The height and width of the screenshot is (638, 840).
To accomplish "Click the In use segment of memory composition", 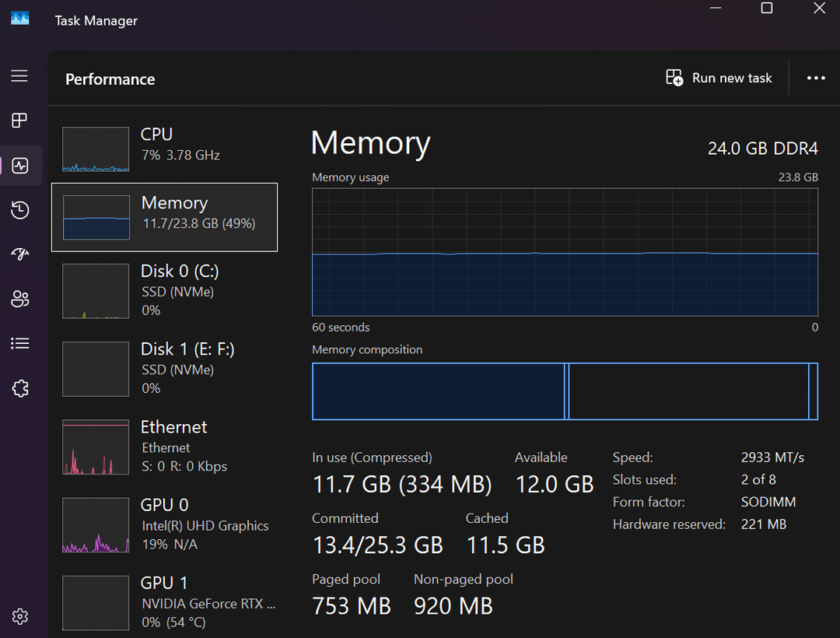I will pos(438,391).
